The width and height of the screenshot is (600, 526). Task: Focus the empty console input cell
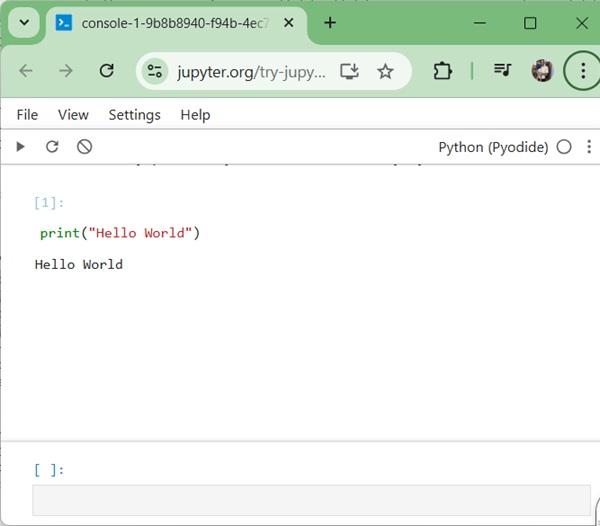(x=311, y=500)
